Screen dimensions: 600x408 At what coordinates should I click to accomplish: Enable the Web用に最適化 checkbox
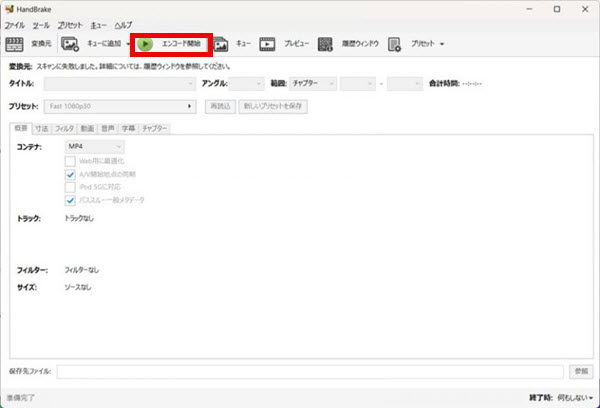click(x=70, y=161)
